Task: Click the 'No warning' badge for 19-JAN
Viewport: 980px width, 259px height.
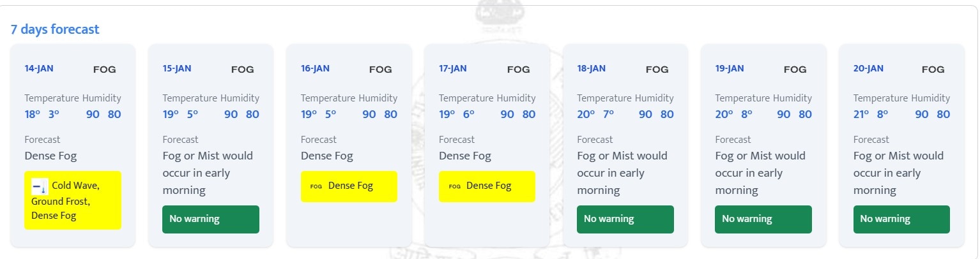Action: tap(763, 219)
